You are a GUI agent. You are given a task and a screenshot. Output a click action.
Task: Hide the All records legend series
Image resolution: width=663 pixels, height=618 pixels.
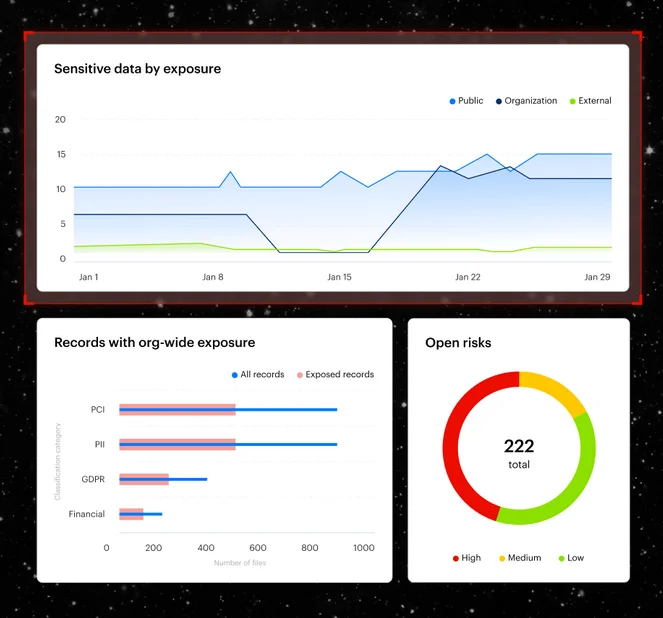(x=257, y=375)
